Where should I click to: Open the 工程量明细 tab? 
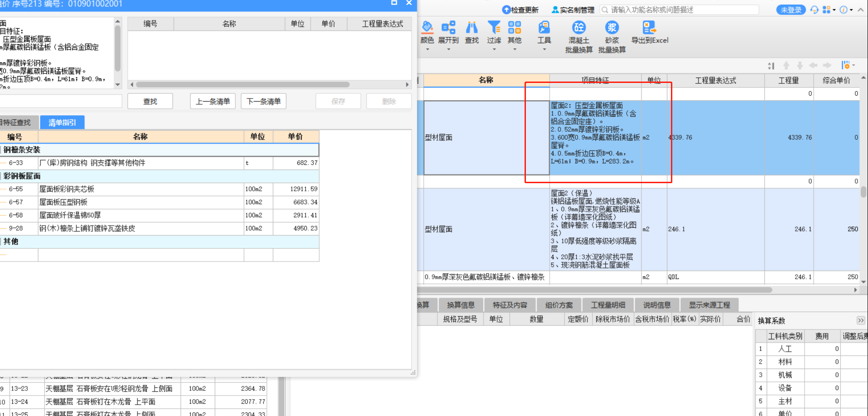(608, 305)
